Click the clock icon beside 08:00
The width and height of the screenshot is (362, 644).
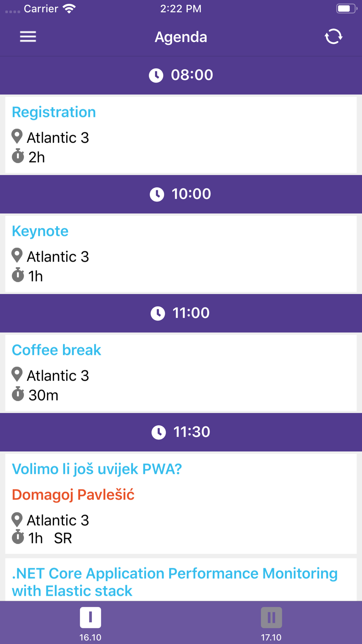156,75
